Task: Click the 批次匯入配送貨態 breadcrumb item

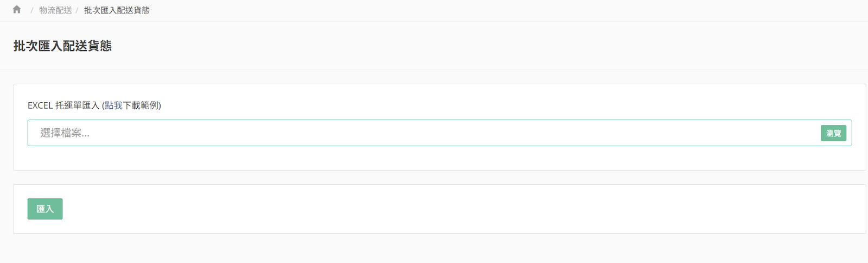Action: pyautogui.click(x=117, y=10)
